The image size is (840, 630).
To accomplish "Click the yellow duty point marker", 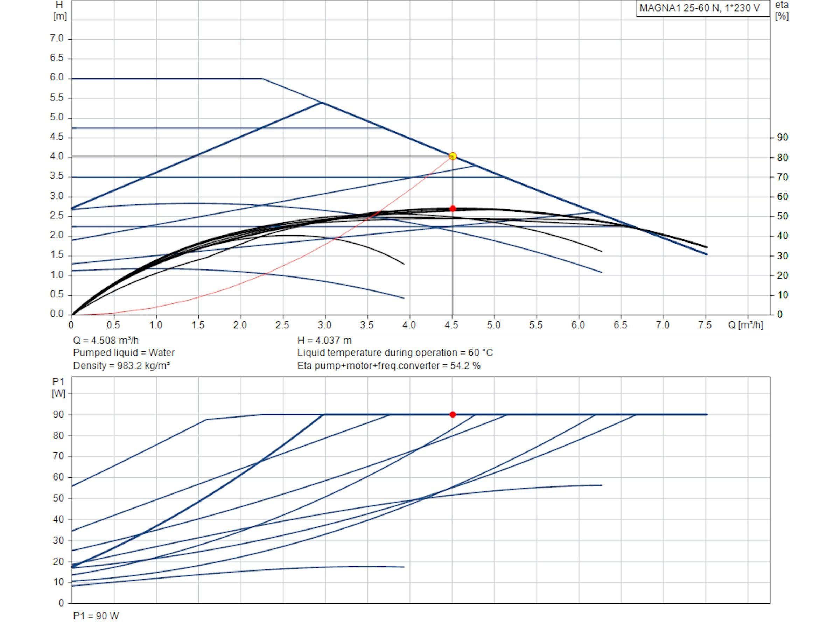I will 452,156.
